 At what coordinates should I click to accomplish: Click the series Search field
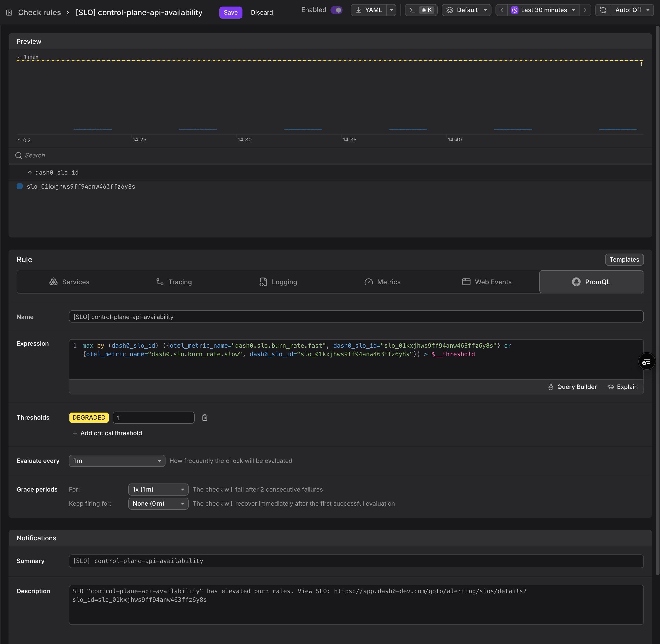330,155
